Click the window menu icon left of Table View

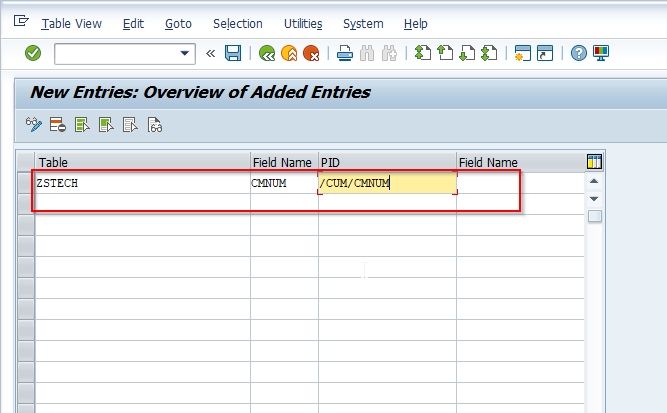coord(21,21)
